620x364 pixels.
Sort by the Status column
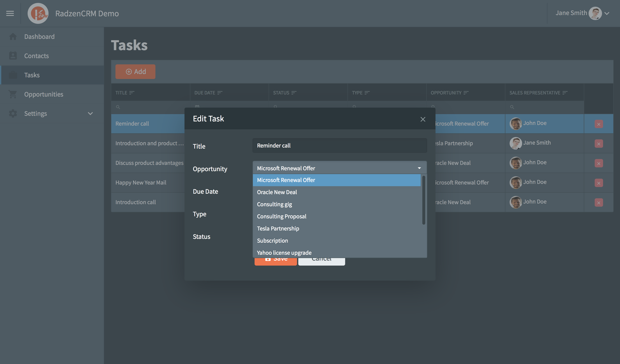click(x=294, y=93)
